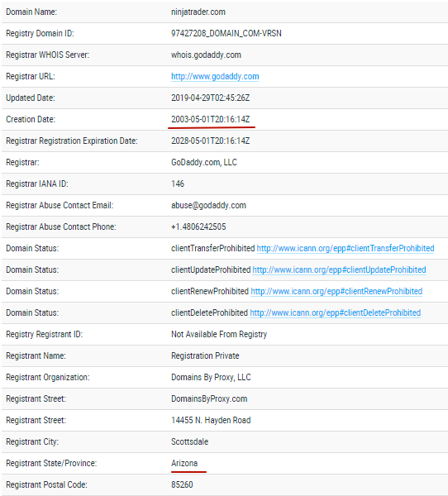Image resolution: width=448 pixels, height=496 pixels.
Task: Open the clientTransferProhibited ICANN link
Action: 346,248
